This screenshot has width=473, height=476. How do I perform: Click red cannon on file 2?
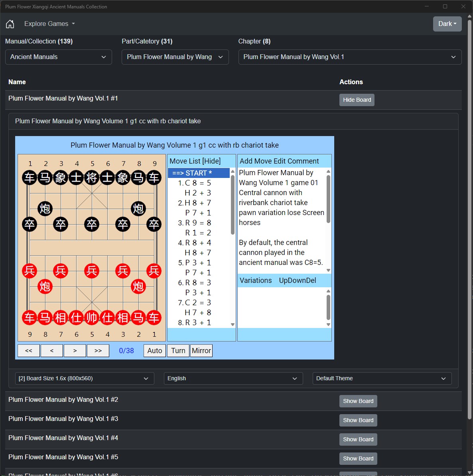[x=138, y=286]
